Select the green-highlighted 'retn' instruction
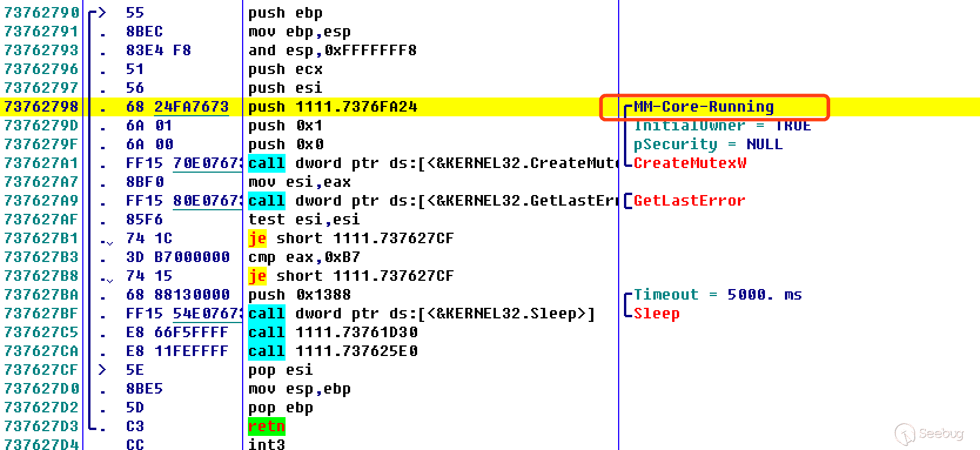980x450 pixels. pyautogui.click(x=267, y=426)
